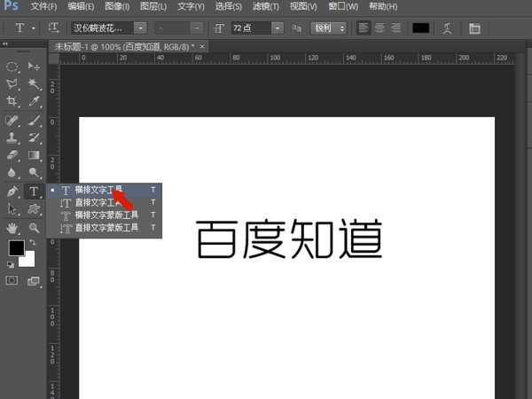This screenshot has width=532, height=399.
Task: Click the font family name field
Action: tap(102, 28)
